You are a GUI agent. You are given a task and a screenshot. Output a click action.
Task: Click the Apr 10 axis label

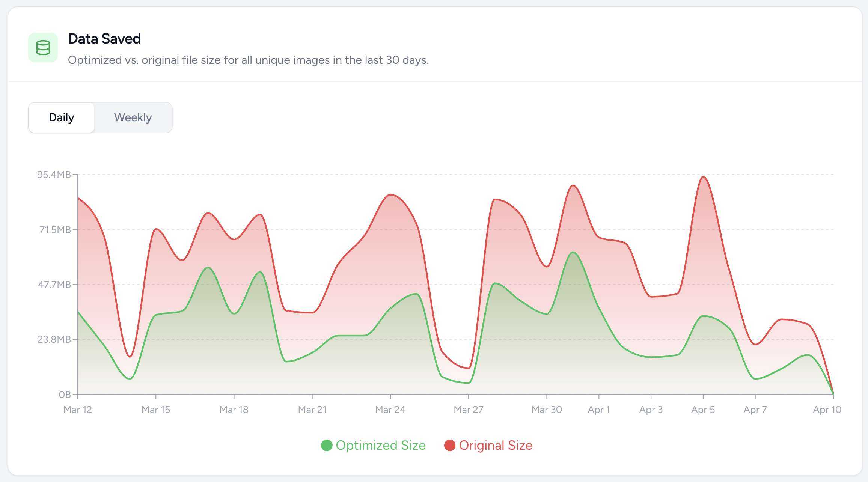point(827,410)
